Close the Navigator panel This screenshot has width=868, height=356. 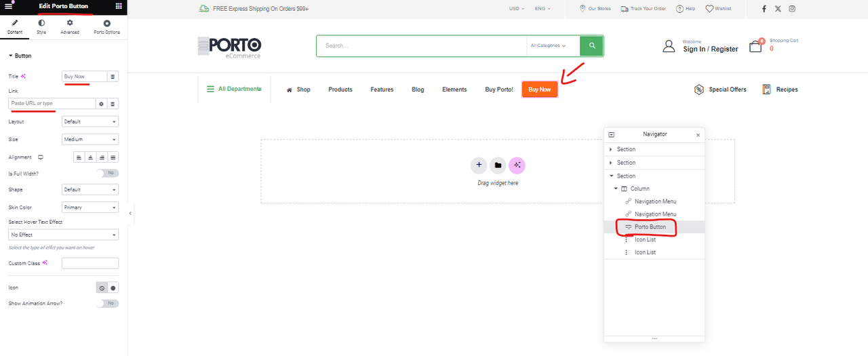coord(698,135)
